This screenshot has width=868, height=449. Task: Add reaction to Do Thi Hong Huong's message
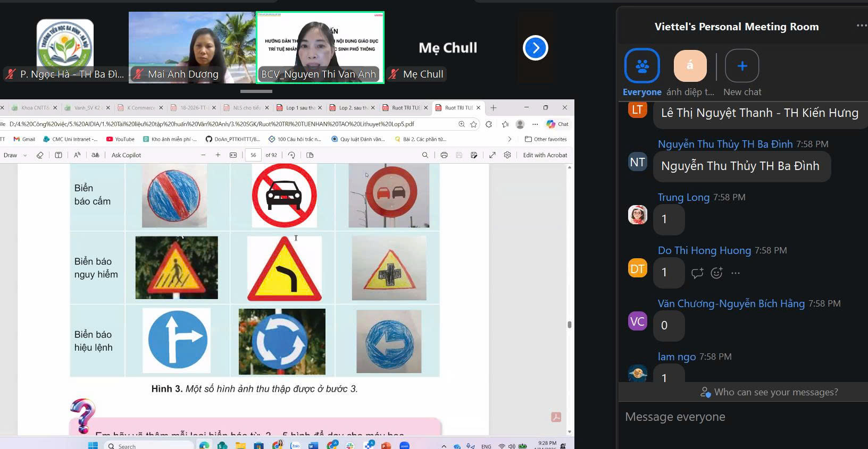[x=716, y=273]
